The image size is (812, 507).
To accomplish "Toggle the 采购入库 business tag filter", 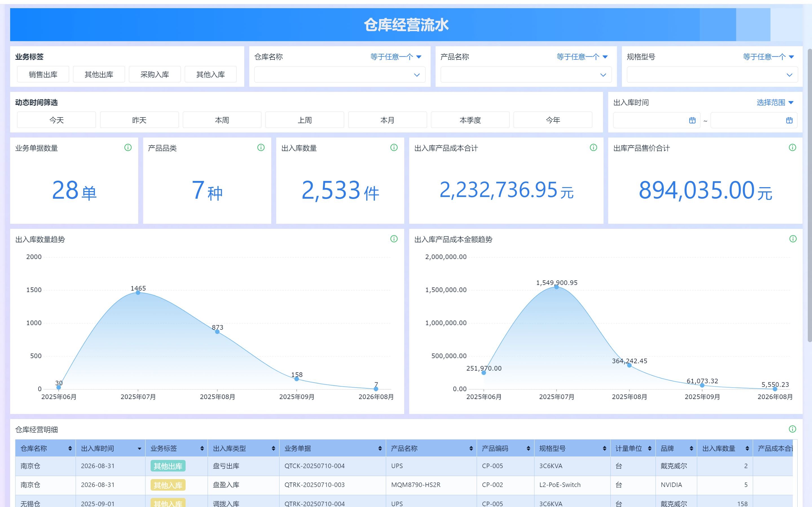I will point(155,74).
